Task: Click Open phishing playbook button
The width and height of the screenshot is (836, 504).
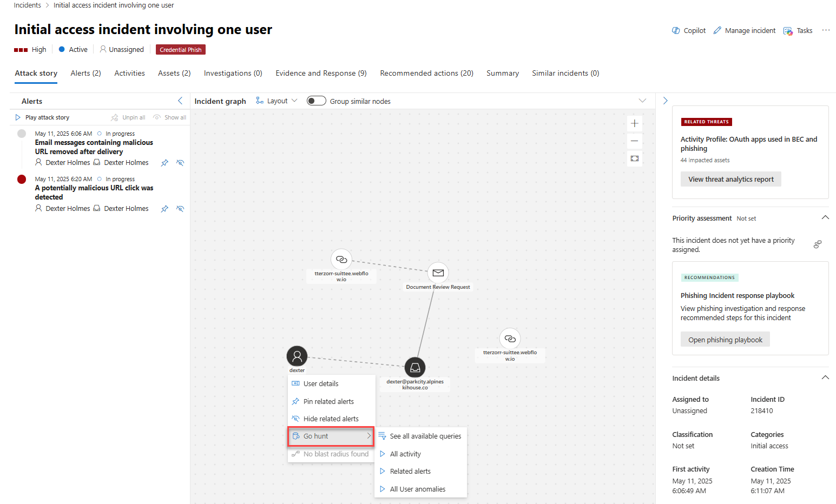Action: (x=725, y=340)
